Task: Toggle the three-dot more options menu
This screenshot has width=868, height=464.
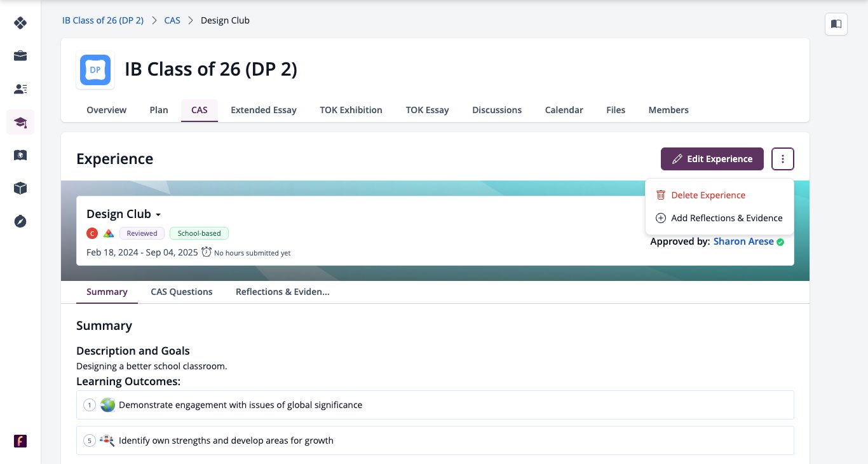Action: [x=783, y=159]
